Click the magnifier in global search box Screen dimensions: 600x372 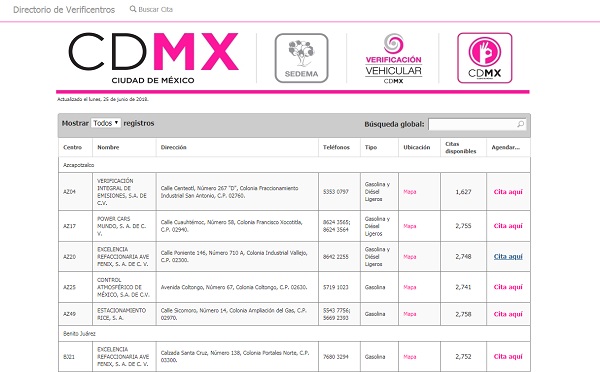point(520,124)
